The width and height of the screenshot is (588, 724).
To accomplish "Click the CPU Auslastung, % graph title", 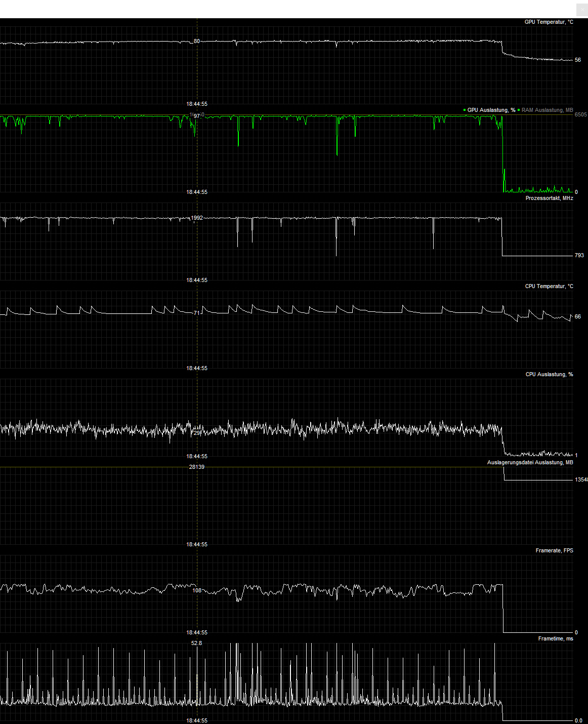I will [550, 375].
